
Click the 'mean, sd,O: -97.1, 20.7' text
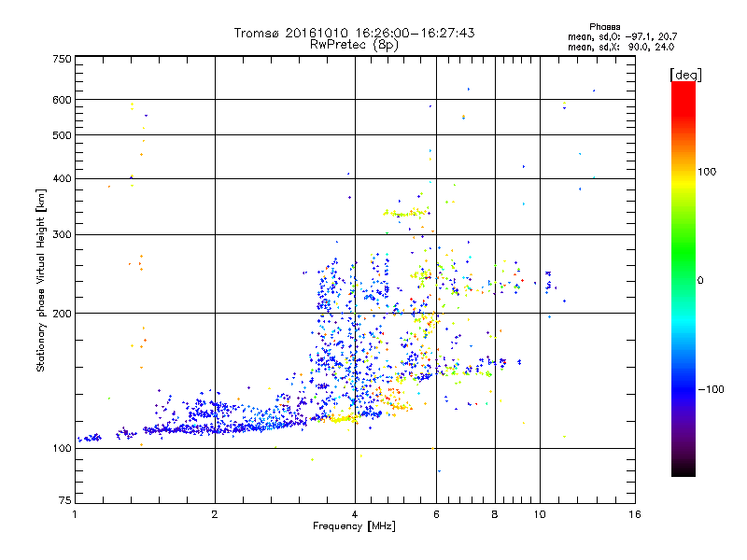(622, 37)
